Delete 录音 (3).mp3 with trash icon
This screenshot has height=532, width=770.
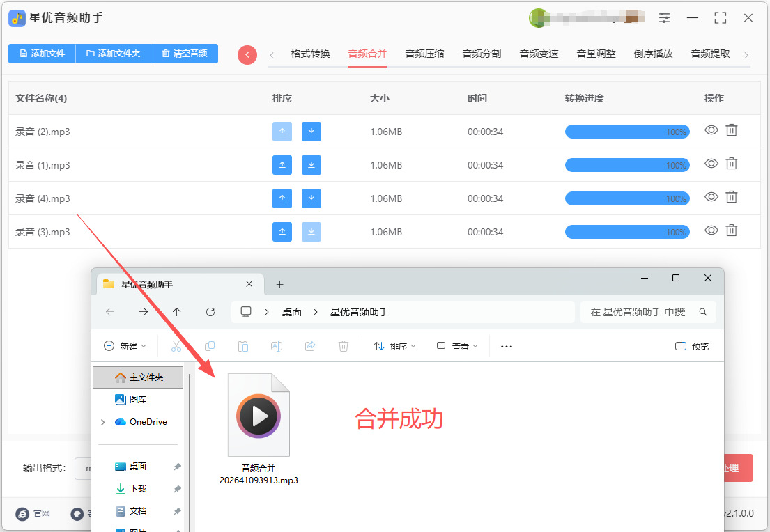732,230
